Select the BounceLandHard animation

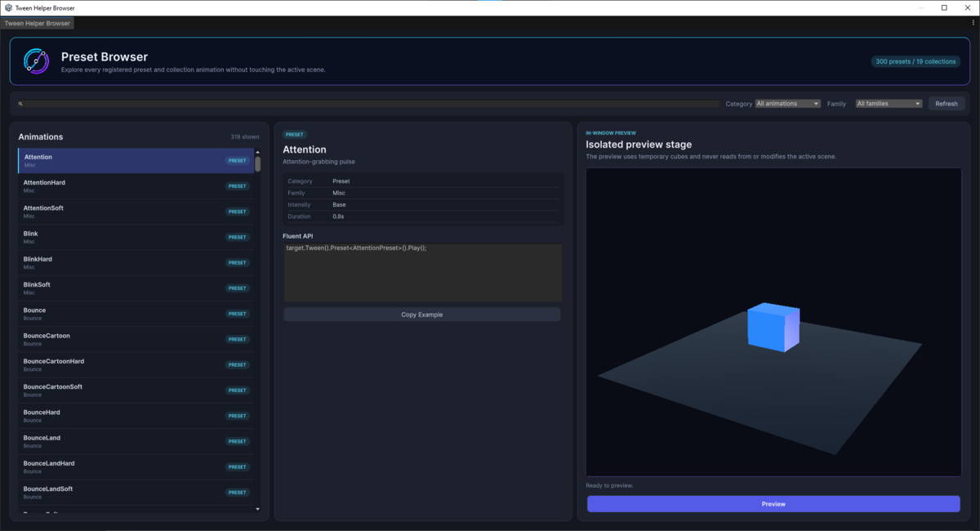[x=136, y=466]
